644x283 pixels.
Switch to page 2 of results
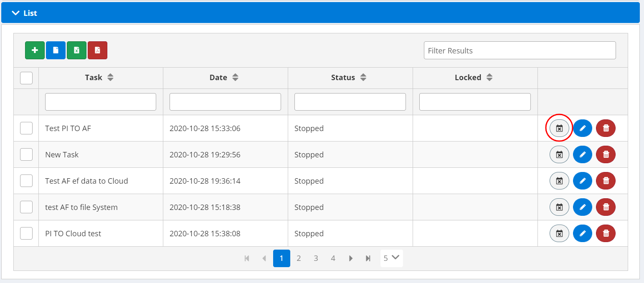click(x=299, y=258)
